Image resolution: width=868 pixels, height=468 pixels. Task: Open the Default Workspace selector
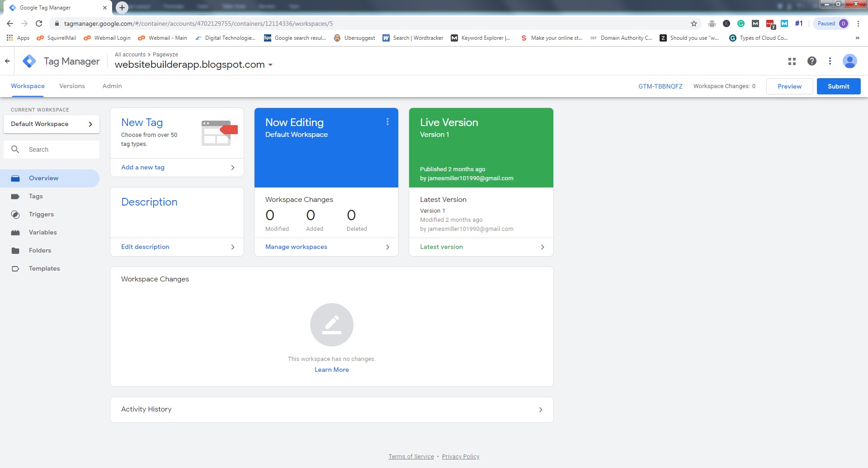[x=52, y=124]
